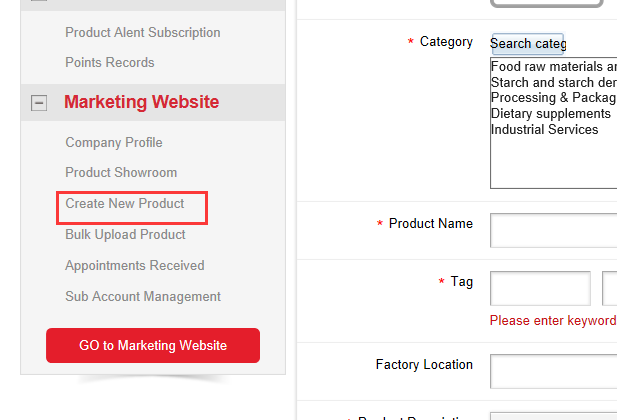View Appointments Received
617x420 pixels.
pos(135,265)
